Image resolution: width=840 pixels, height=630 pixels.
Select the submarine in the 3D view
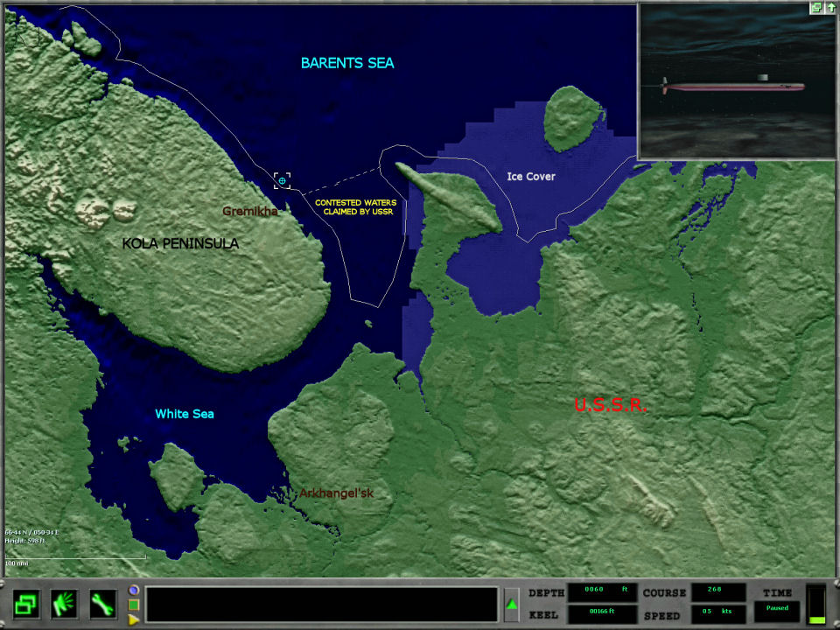[733, 87]
